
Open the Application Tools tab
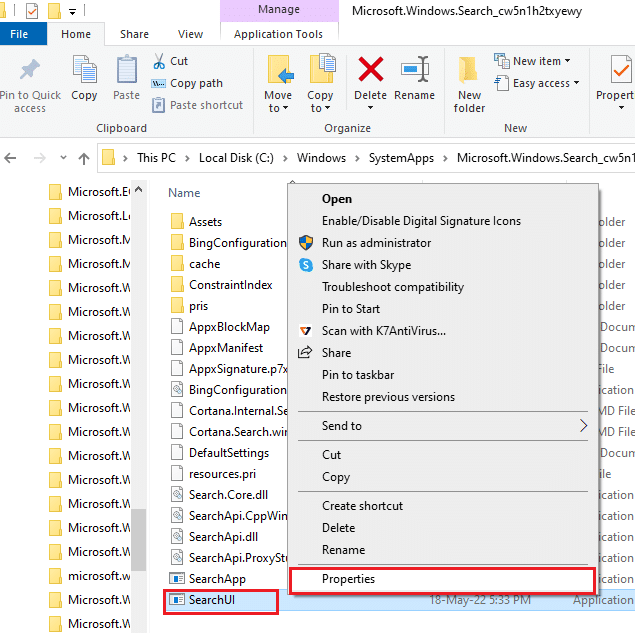point(278,34)
